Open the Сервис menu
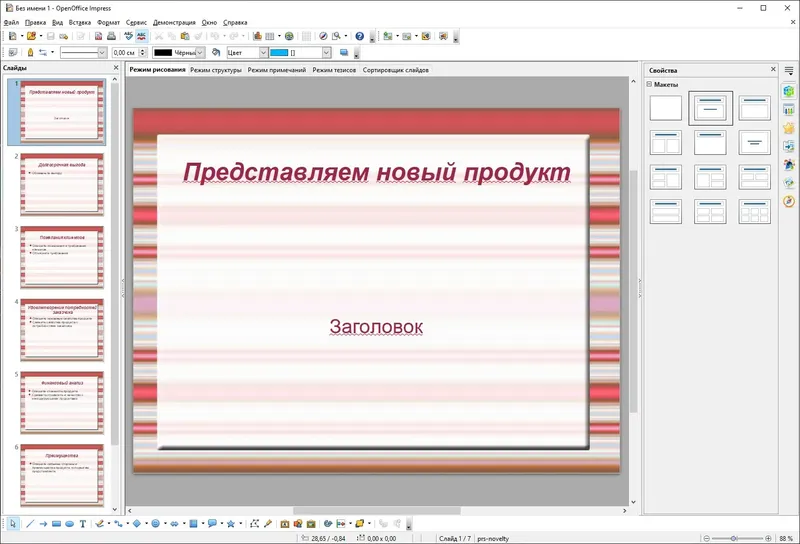Screen dimensions: 800x544 click(x=136, y=22)
